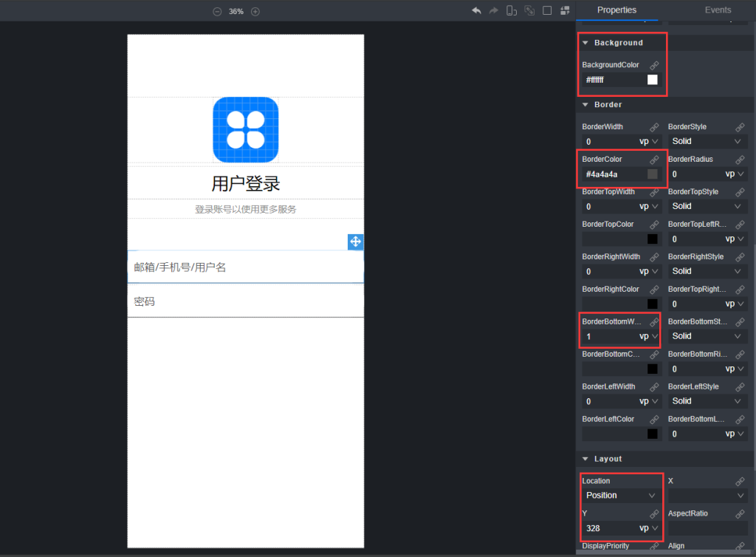This screenshot has width=756, height=557.
Task: Click the square frame icon in the toolbar
Action: pyautogui.click(x=546, y=10)
